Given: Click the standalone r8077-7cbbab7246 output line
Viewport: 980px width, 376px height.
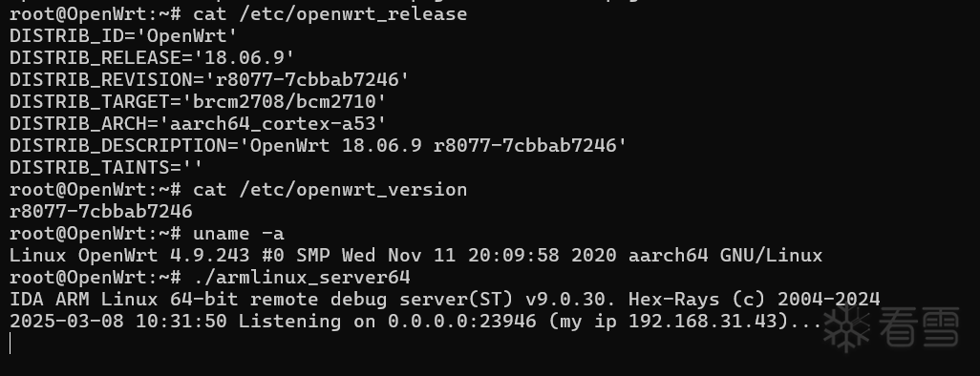Looking at the screenshot, I should [x=101, y=211].
